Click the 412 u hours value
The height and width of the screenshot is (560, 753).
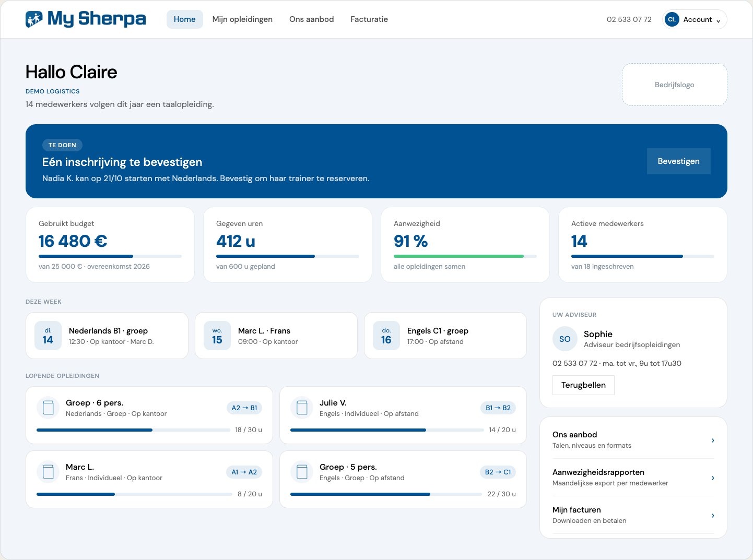(x=236, y=241)
